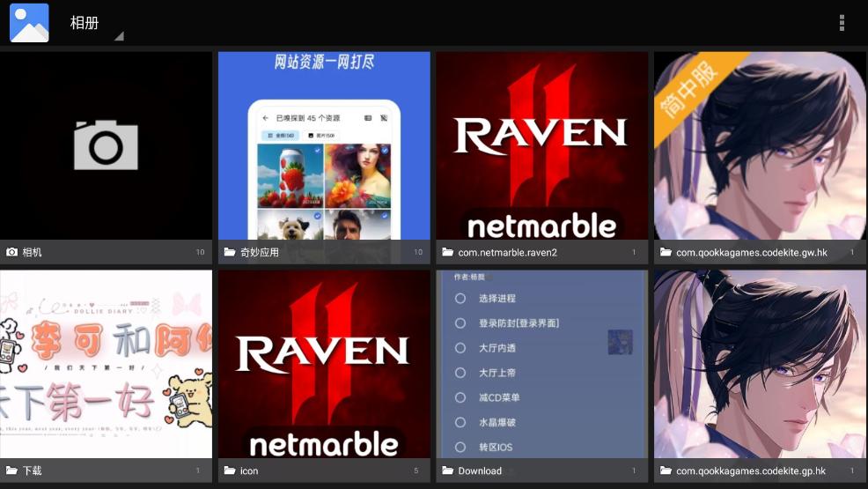The height and width of the screenshot is (489, 868).
Task: Click the com.qookkagames.codekite.gw.hk label text
Action: 752,253
